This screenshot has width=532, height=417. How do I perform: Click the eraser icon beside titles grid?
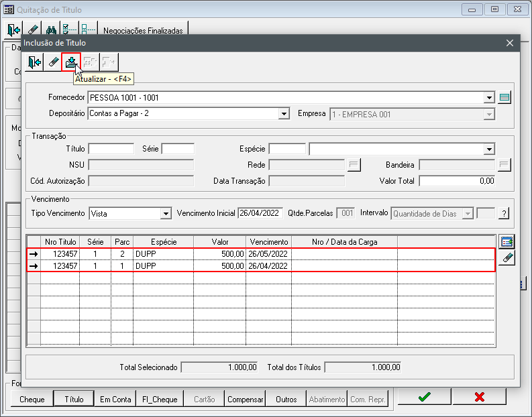507,258
